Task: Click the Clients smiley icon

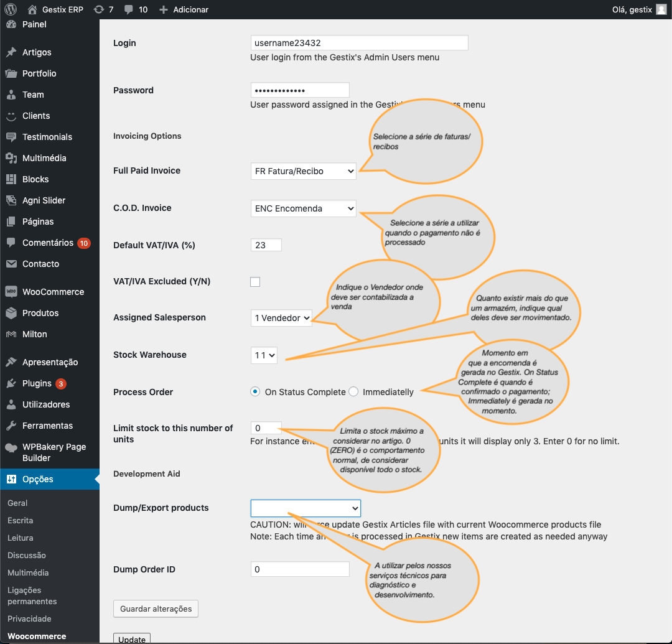Action: [x=11, y=116]
